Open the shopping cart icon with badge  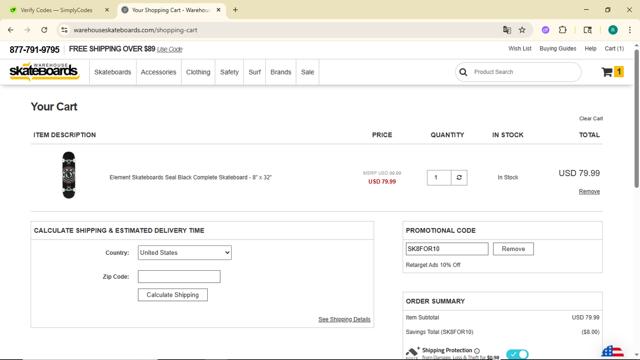point(612,72)
